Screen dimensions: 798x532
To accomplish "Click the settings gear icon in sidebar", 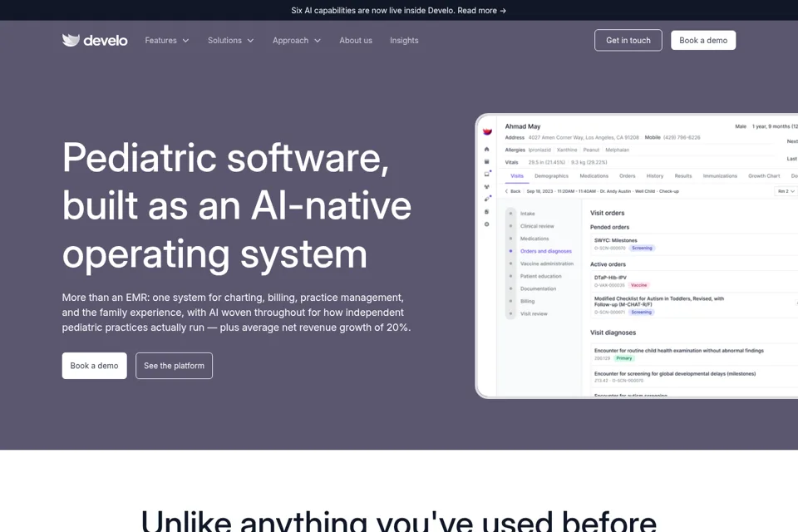I will (x=486, y=224).
